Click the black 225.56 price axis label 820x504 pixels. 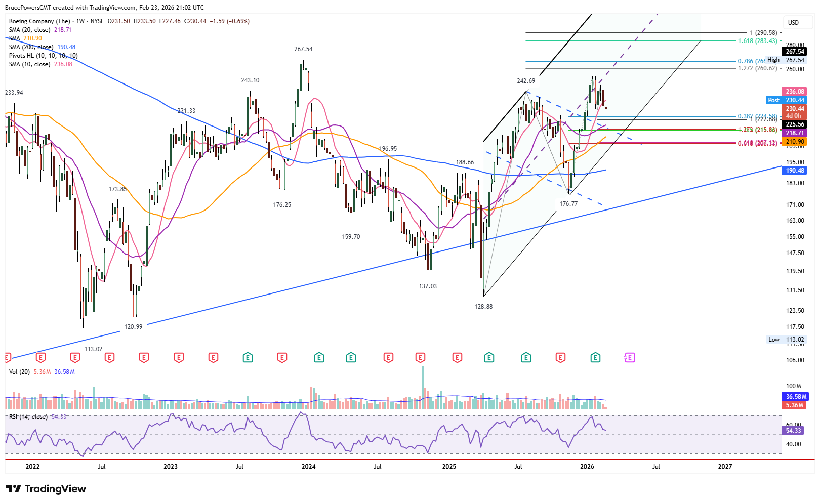(795, 124)
